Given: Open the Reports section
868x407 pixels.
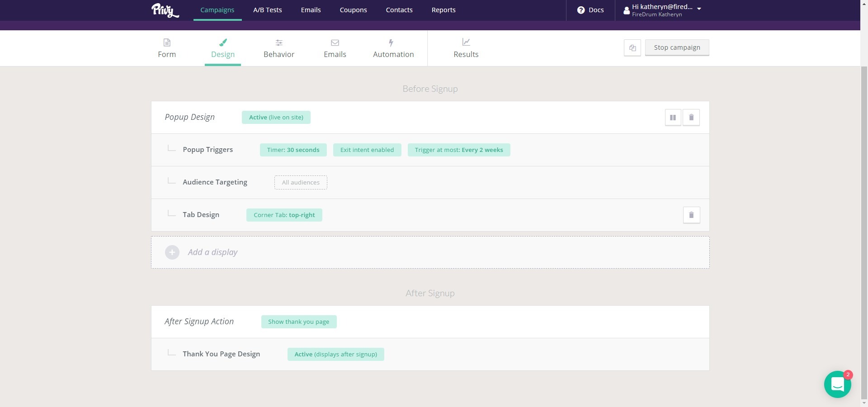Looking at the screenshot, I should (x=443, y=10).
